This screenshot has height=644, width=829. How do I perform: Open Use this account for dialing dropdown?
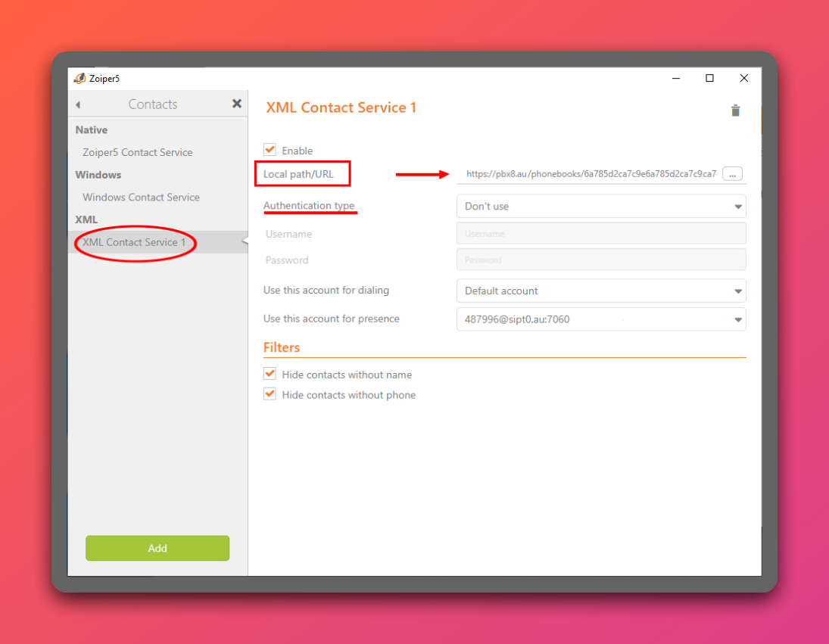coord(601,291)
